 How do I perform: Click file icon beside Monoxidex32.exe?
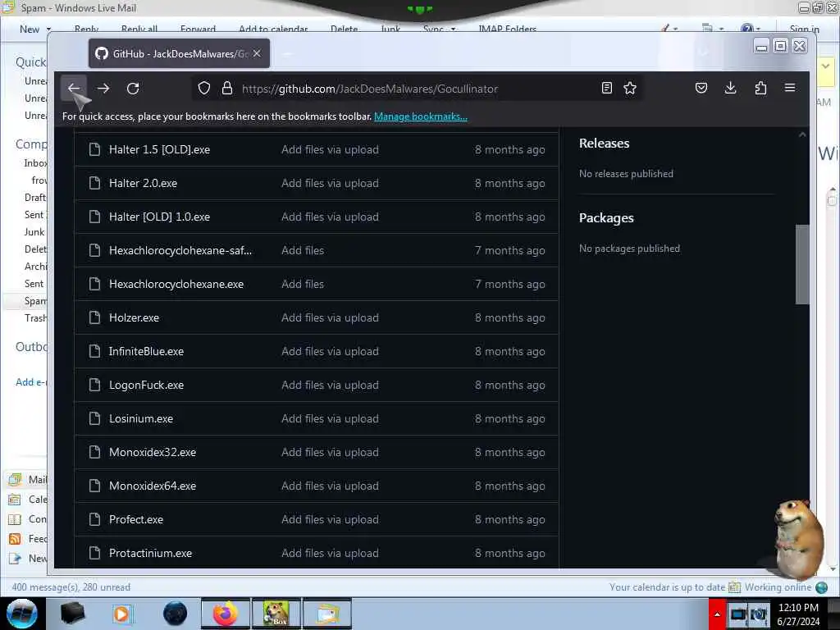tap(95, 453)
